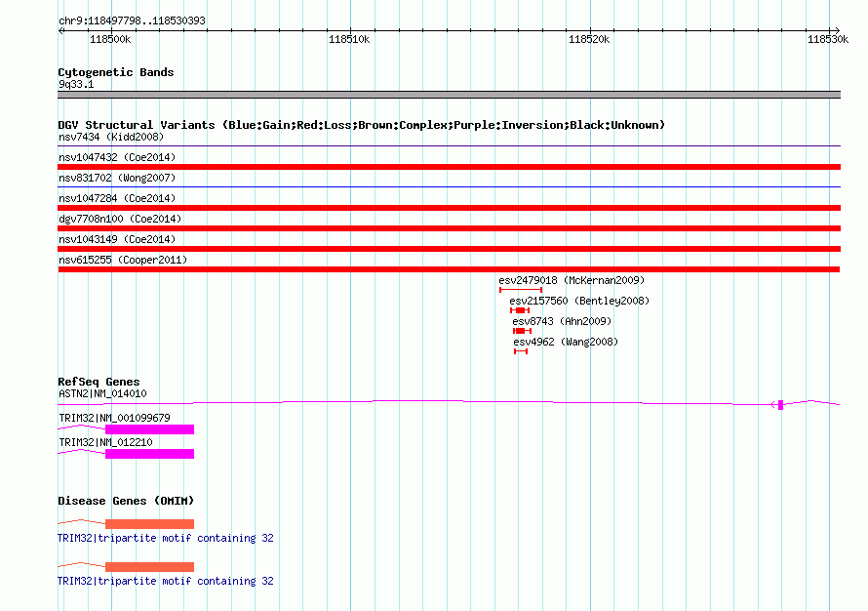Click the lower orange OMIM TRIM32 bar
Screen dimensions: 868x611
(149, 567)
